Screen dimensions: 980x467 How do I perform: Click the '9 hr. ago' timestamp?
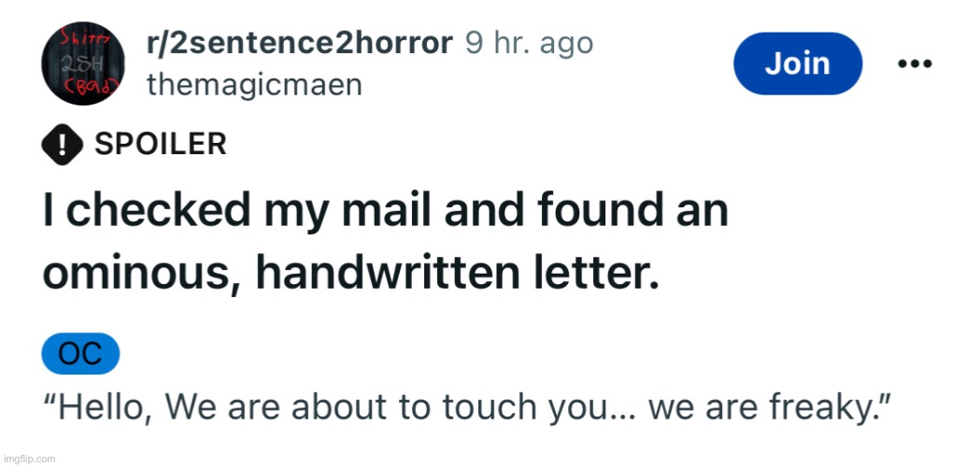[x=529, y=44]
